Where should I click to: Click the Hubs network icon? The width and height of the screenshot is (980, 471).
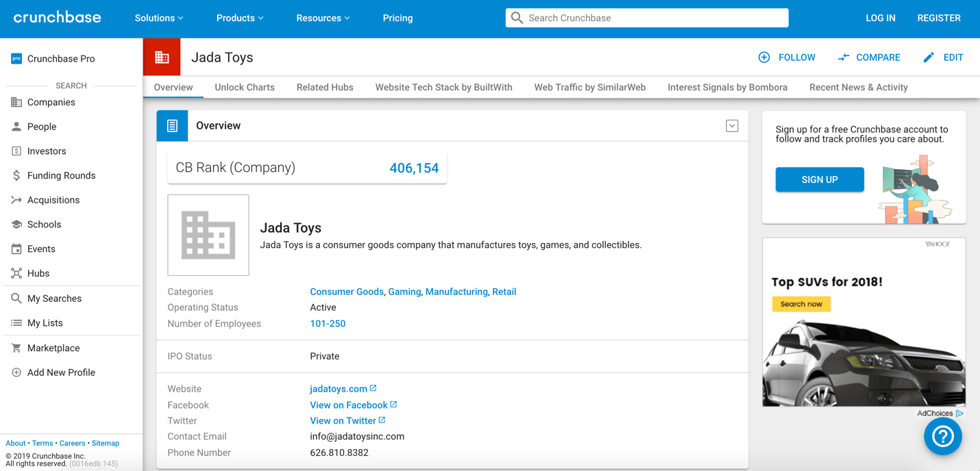click(x=16, y=273)
